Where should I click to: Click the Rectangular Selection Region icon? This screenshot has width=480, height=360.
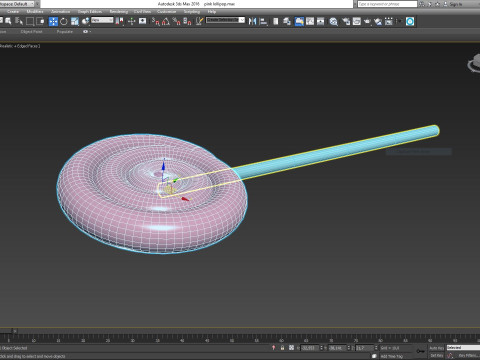pos(30,22)
